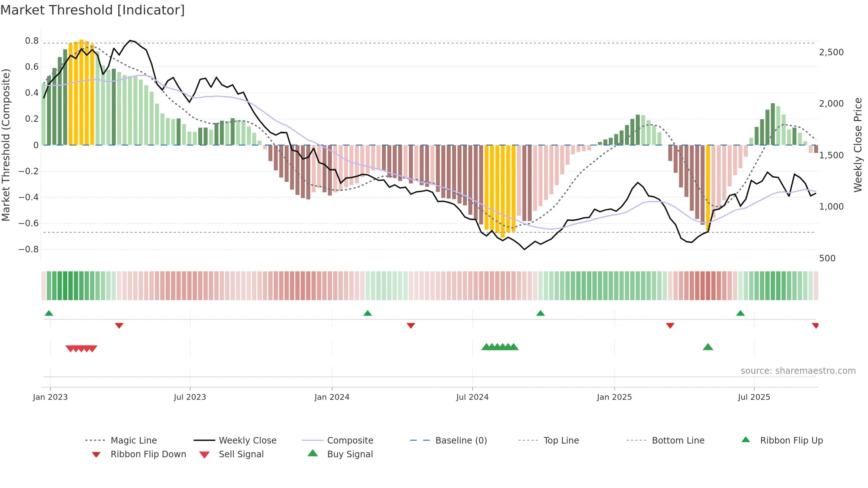Click the darkest red ribbon segment in mid 2025
The height and width of the screenshot is (488, 868).
(708, 286)
